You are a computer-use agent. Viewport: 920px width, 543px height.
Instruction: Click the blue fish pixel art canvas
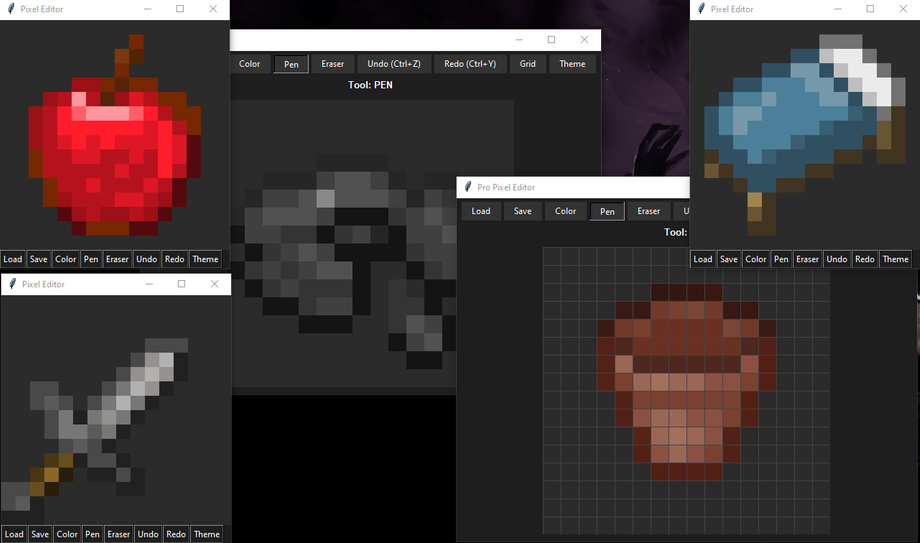tap(805, 135)
